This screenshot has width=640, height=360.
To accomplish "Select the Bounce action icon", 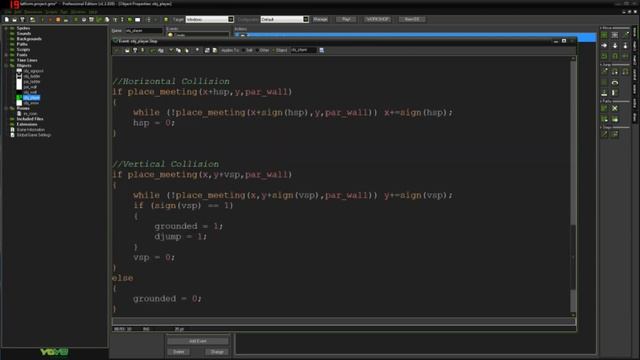I will click(x=615, y=93).
